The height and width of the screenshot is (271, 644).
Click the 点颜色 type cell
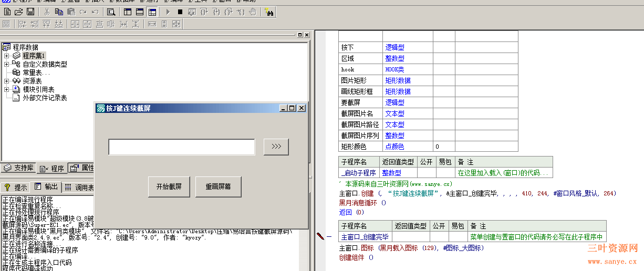[408, 147]
